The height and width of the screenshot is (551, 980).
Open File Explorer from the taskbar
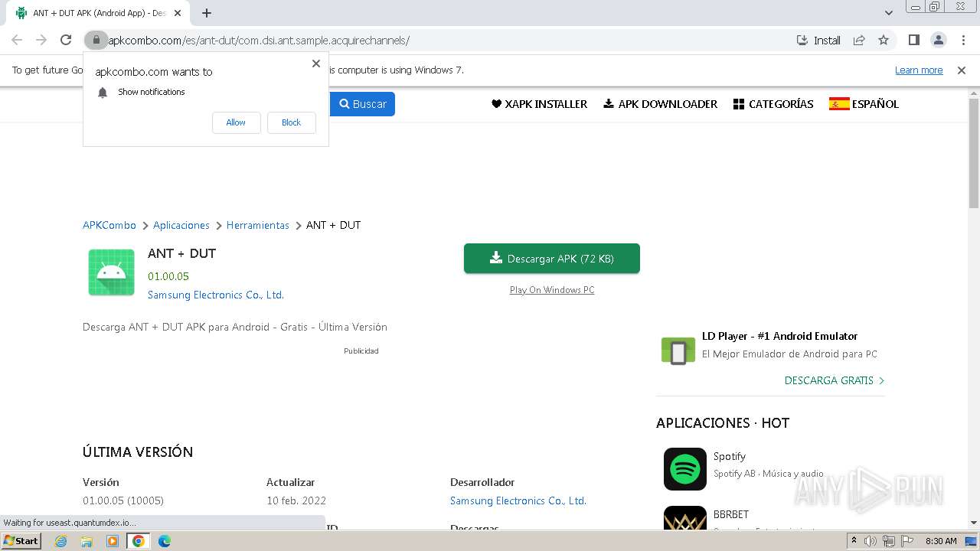(87, 541)
